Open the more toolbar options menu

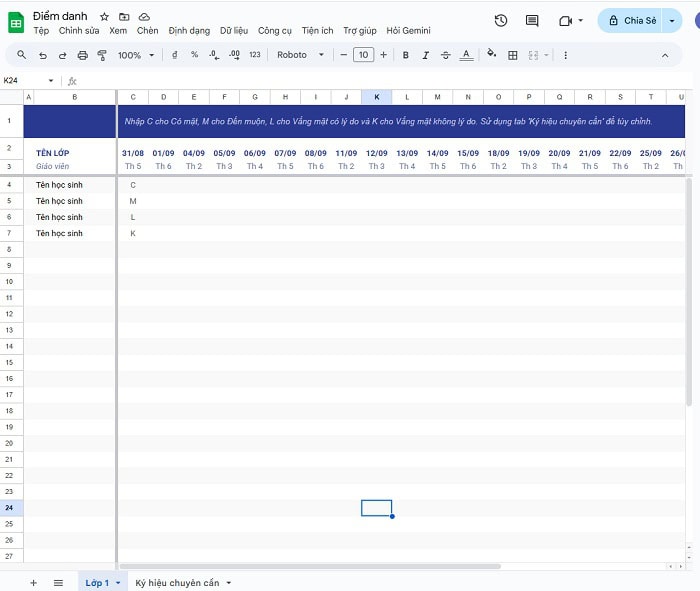566,55
